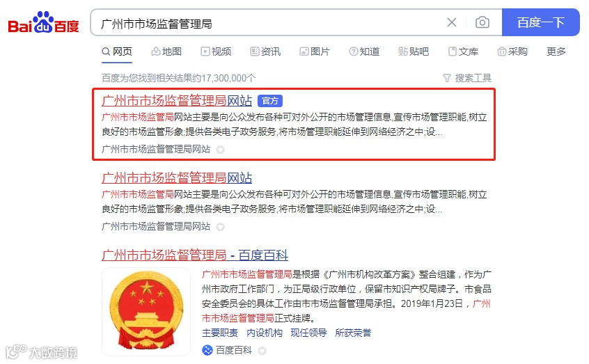Click the 百度百科 source icon
The width and height of the screenshot is (589, 364).
click(x=207, y=350)
